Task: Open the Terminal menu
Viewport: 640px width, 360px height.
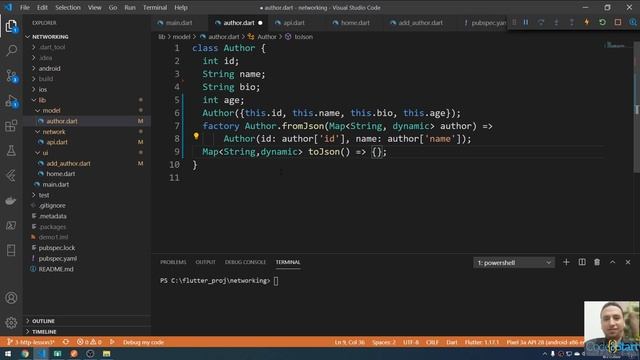Action: pyautogui.click(x=155, y=7)
